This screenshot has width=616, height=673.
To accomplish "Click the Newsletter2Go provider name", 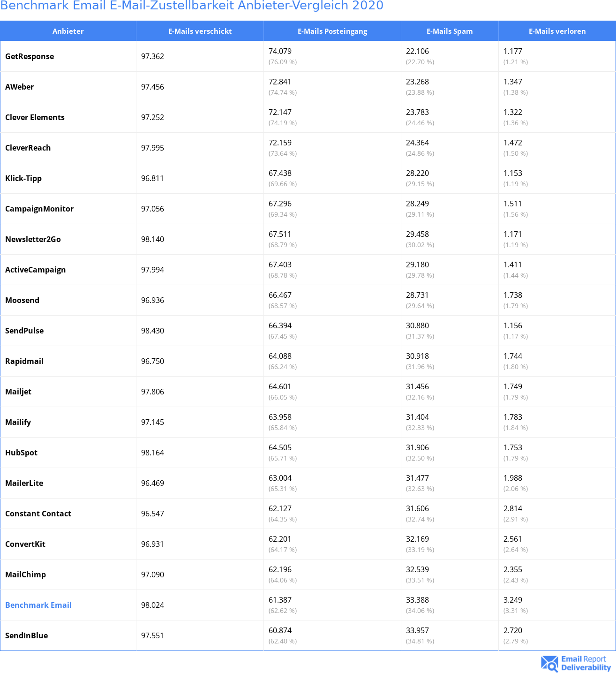I will [33, 239].
